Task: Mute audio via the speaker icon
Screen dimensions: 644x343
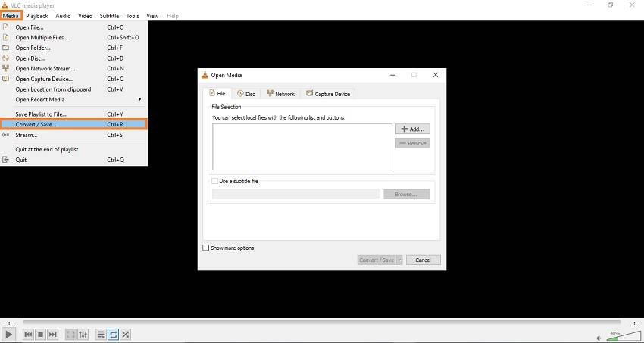Action: point(599,338)
